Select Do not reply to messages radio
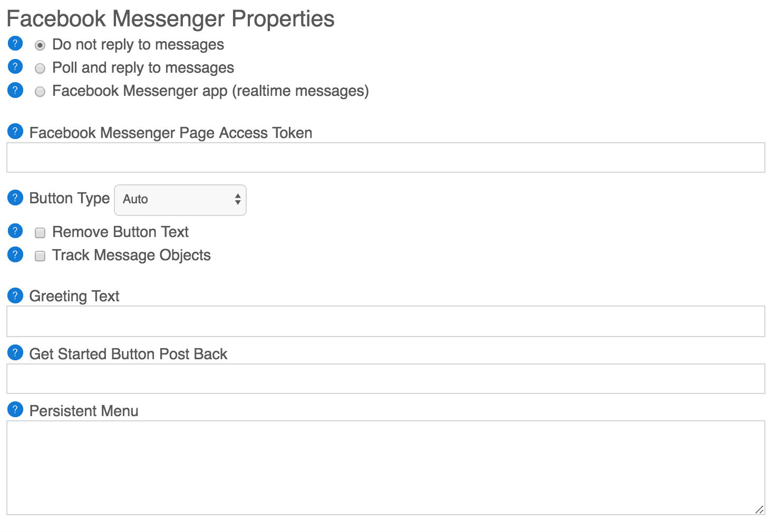The height and width of the screenshot is (532, 777). (40, 45)
